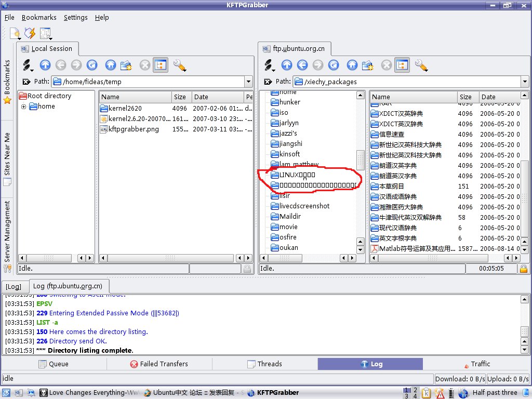532x399 pixels.
Task: Click the log panel vertical scrollbar thumb
Action: pyautogui.click(x=525, y=331)
